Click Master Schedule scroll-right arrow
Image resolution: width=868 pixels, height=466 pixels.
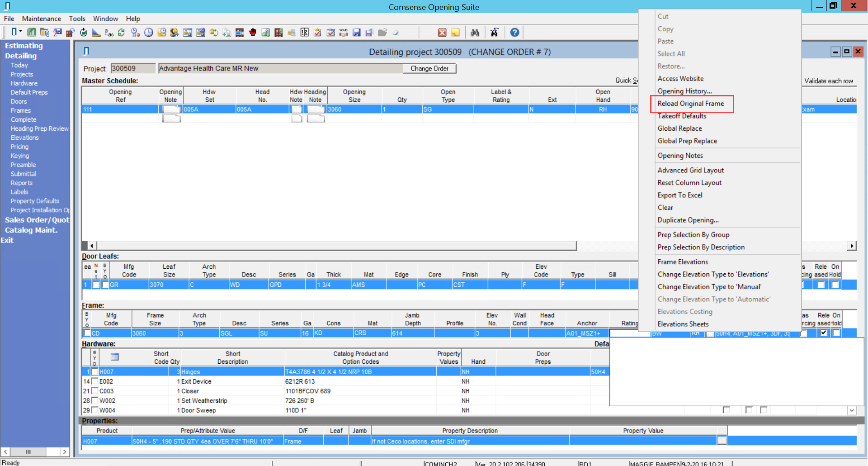852,246
